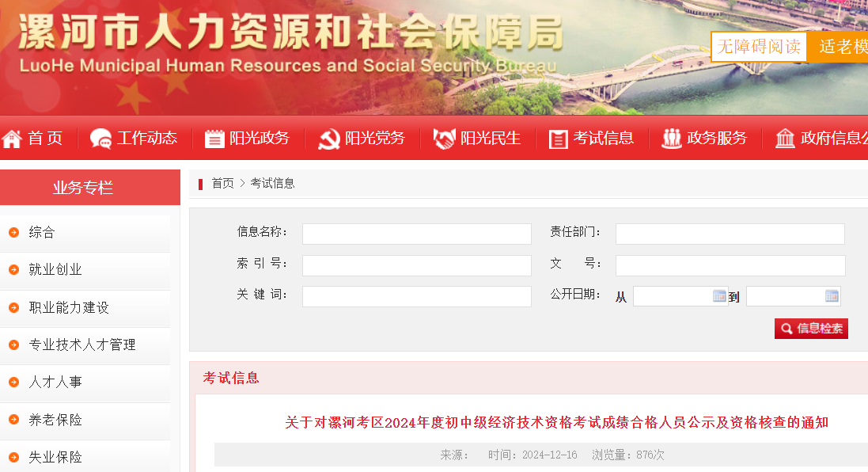Open the 就业创业 sidebar link
The width and height of the screenshot is (868, 472).
click(55, 270)
